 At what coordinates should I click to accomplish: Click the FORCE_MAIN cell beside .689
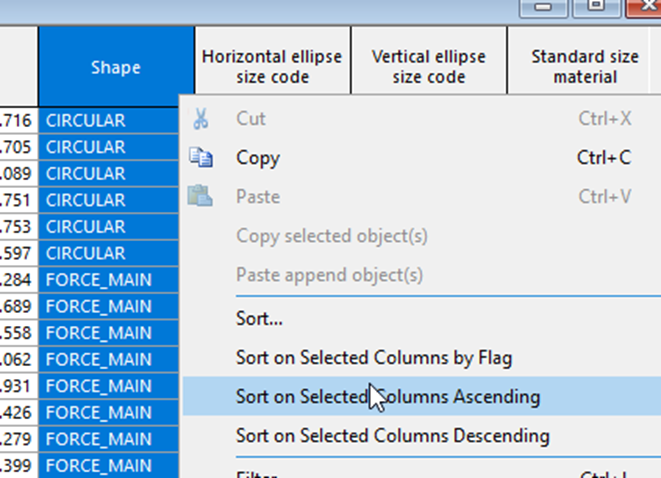coord(108,306)
